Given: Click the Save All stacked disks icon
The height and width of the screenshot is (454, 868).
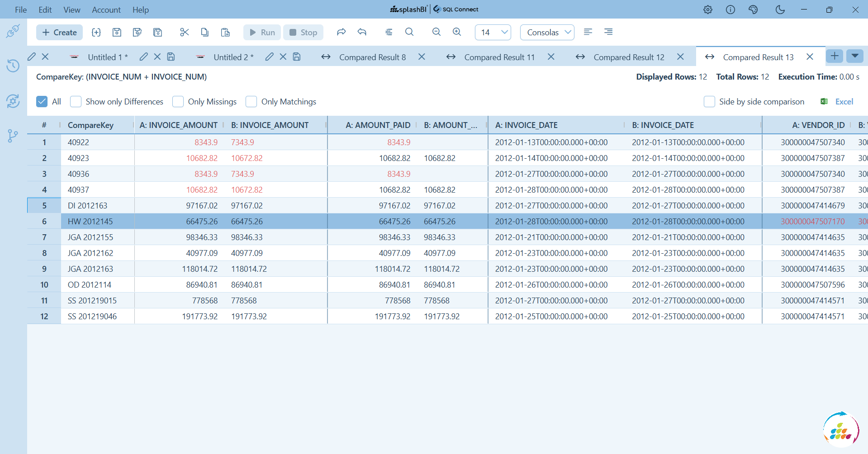Looking at the screenshot, I should (157, 32).
